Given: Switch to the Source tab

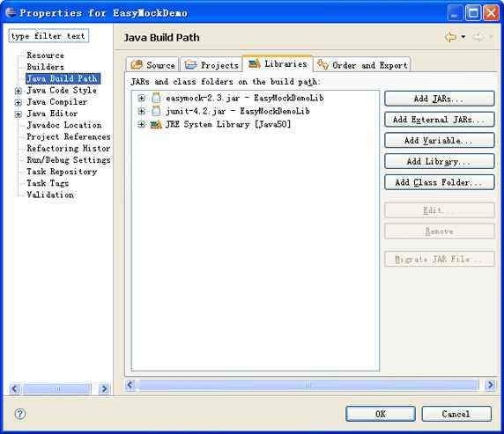Looking at the screenshot, I should tap(152, 64).
